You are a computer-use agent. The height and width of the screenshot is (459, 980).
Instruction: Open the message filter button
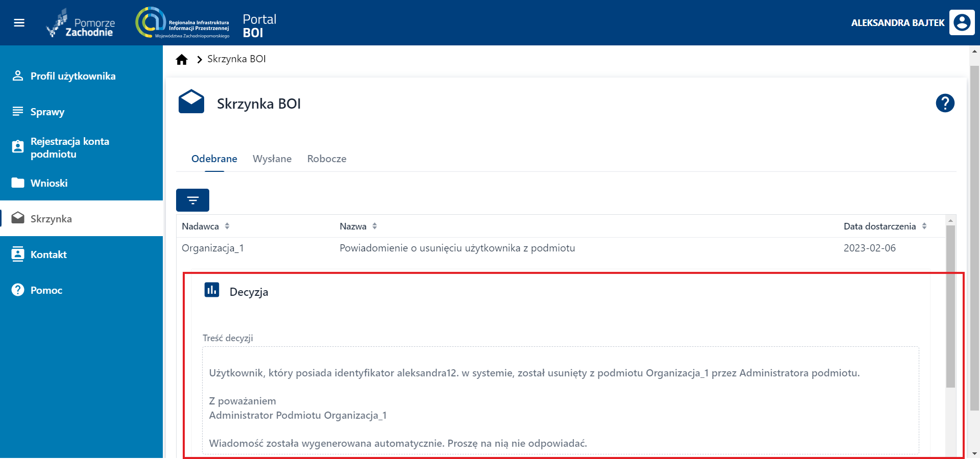[192, 200]
